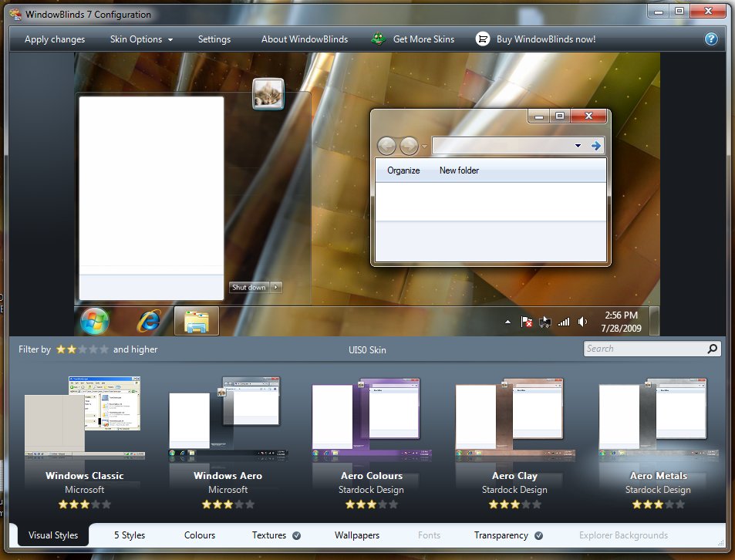The width and height of the screenshot is (735, 560).
Task: Click Apply changes
Action: 55,39
